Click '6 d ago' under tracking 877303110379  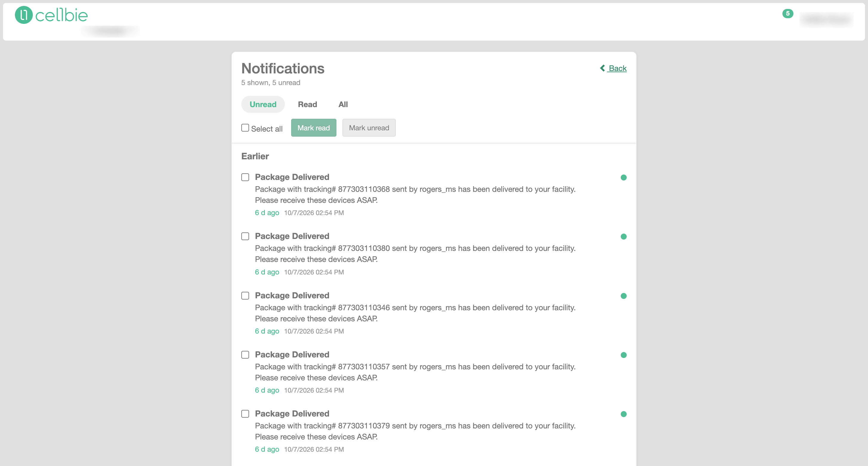267,449
